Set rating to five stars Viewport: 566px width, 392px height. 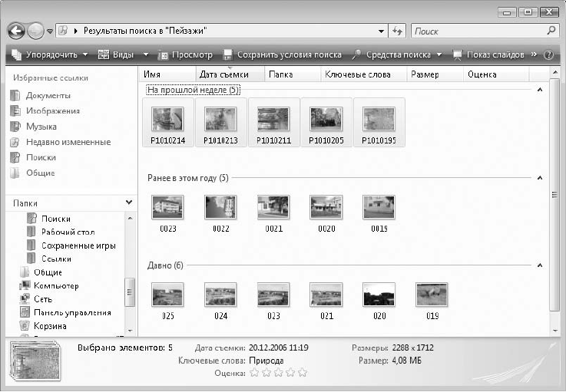[x=302, y=373]
